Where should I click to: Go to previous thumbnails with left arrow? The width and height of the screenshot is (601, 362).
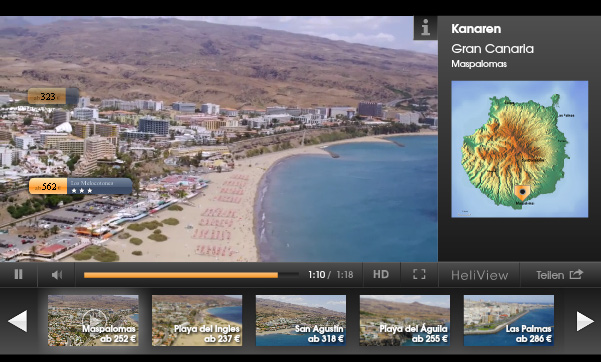18,321
